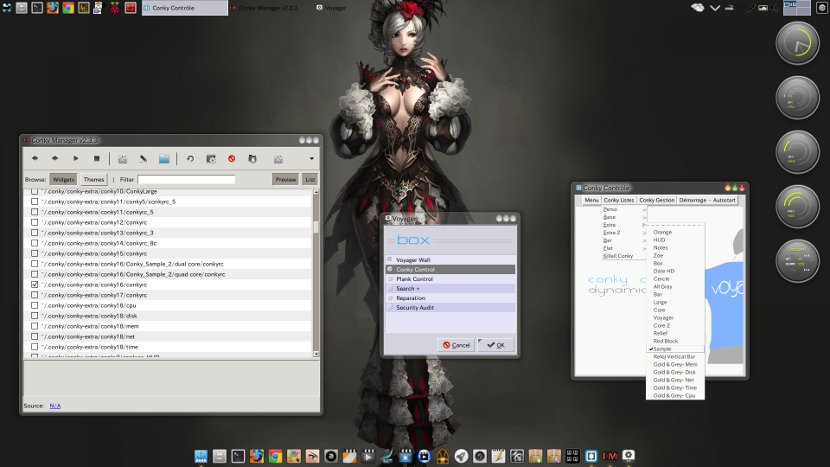Screen dimensions: 830x467
Task: Expand the Perso submenu
Action: (624, 209)
